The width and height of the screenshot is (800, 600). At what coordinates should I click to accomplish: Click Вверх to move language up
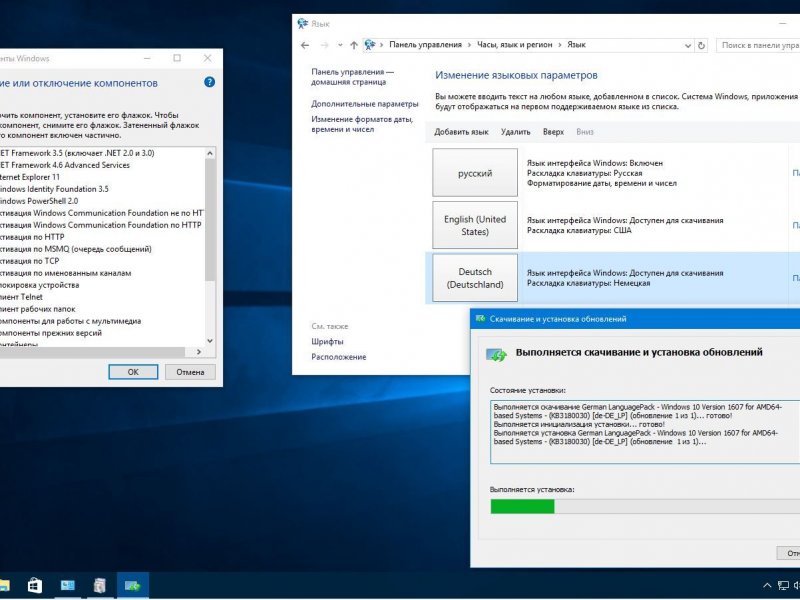pos(553,132)
